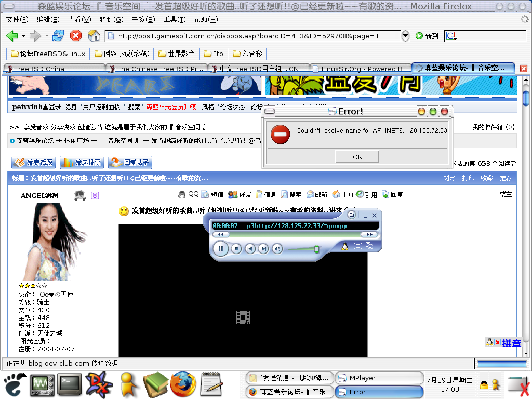Open the 网络小说(珍藏) bookmark folder
Image resolution: width=532 pixels, height=399 pixels.
pos(122,54)
